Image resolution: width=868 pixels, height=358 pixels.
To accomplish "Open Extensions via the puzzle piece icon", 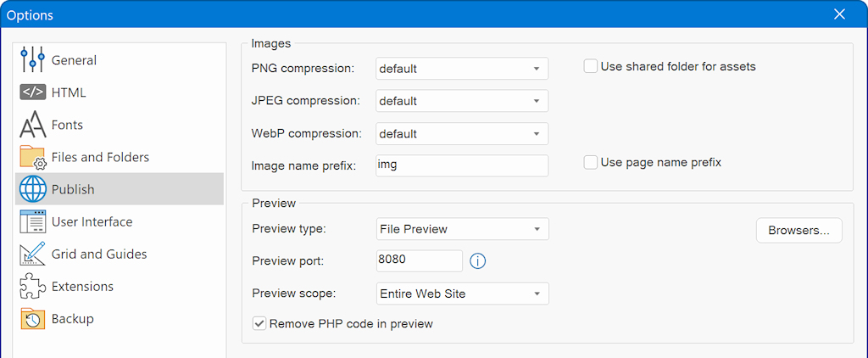I will click(x=32, y=287).
